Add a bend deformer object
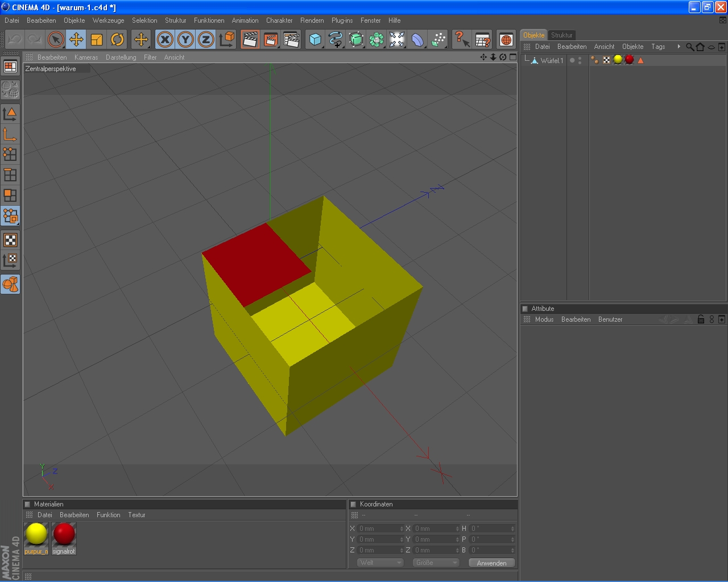 coord(417,39)
